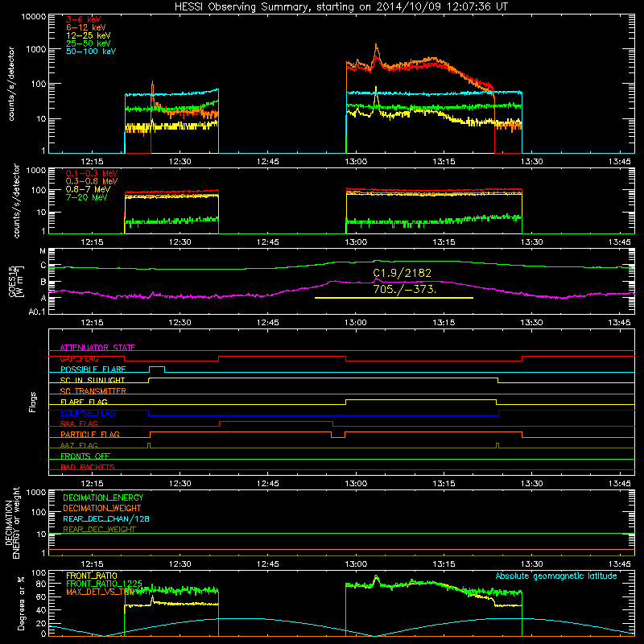Screen dimensions: 644x644
Task: Click the M class label on the GOES axis
Action: click(x=43, y=251)
